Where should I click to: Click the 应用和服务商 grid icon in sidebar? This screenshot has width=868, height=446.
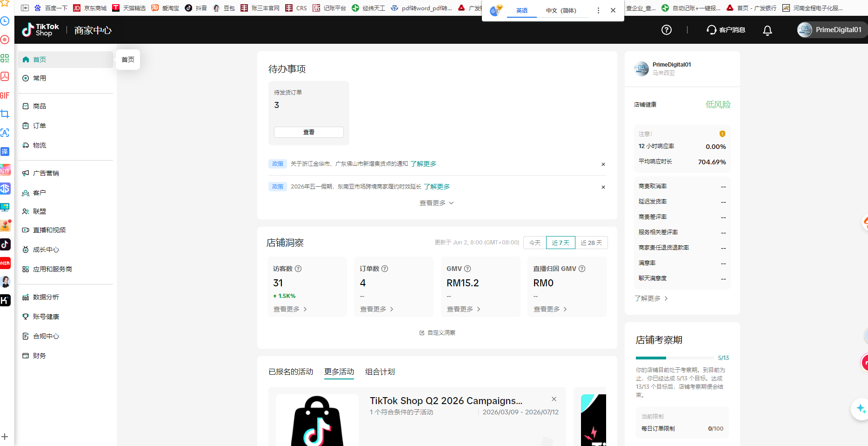26,269
